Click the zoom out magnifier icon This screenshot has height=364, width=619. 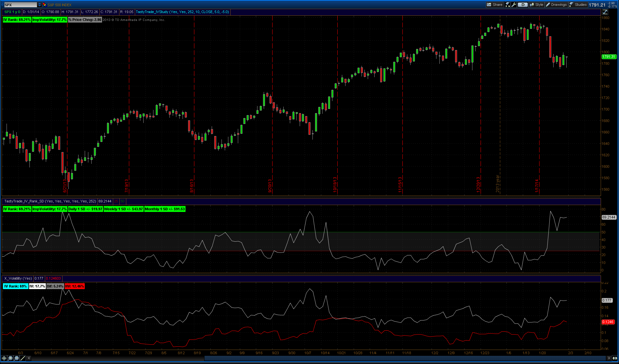click(17, 358)
